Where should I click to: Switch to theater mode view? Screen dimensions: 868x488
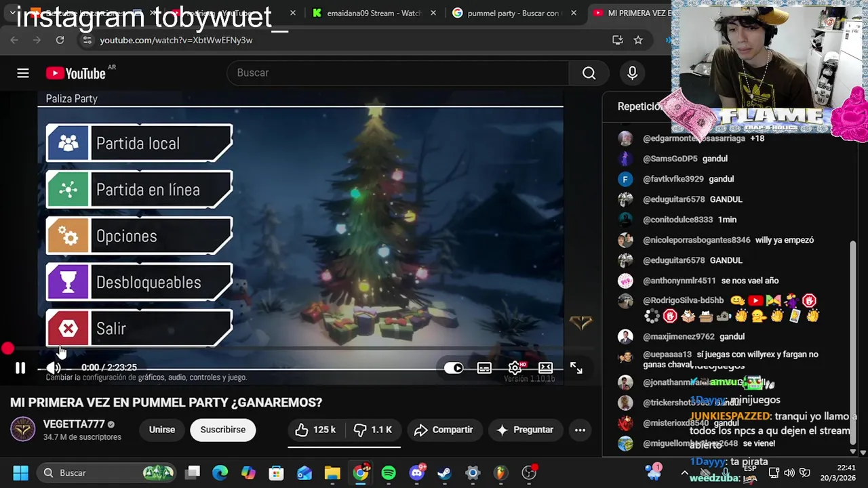(545, 368)
